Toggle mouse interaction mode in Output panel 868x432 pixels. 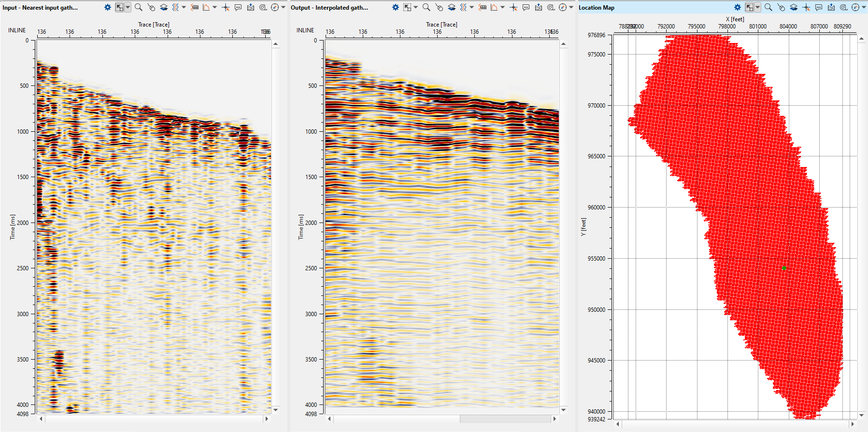click(439, 7)
